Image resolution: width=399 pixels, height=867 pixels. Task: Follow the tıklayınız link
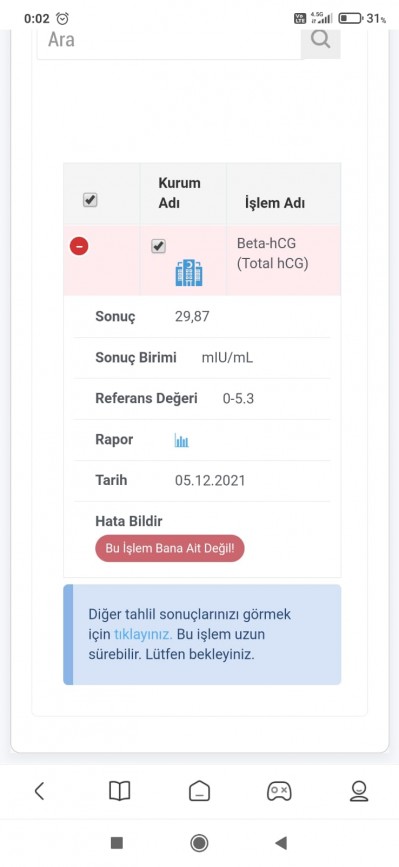pos(143,634)
